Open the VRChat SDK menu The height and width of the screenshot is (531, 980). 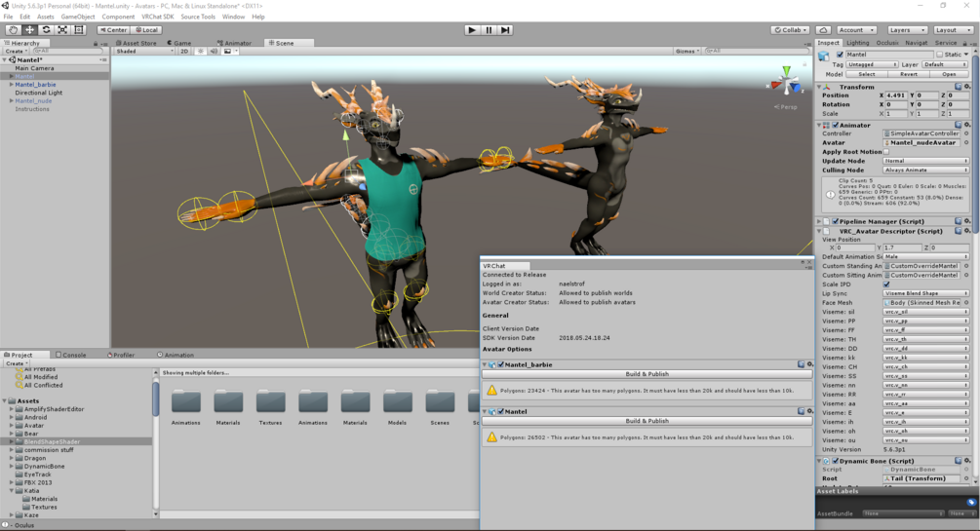pyautogui.click(x=158, y=17)
